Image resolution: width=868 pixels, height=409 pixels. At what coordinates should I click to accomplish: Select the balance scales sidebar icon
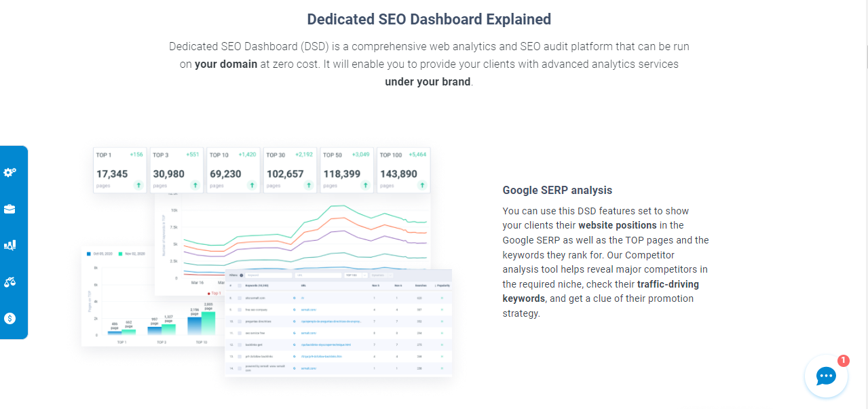pyautogui.click(x=10, y=281)
